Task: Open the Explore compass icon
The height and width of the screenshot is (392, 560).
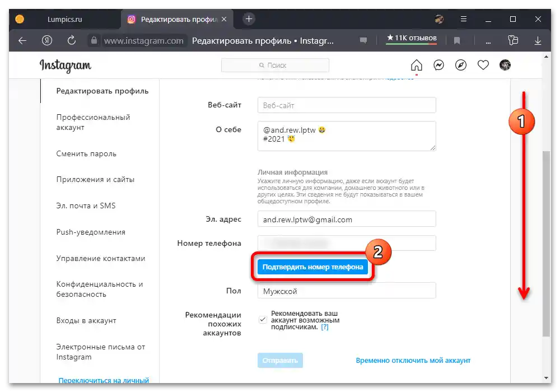Action: (x=461, y=65)
